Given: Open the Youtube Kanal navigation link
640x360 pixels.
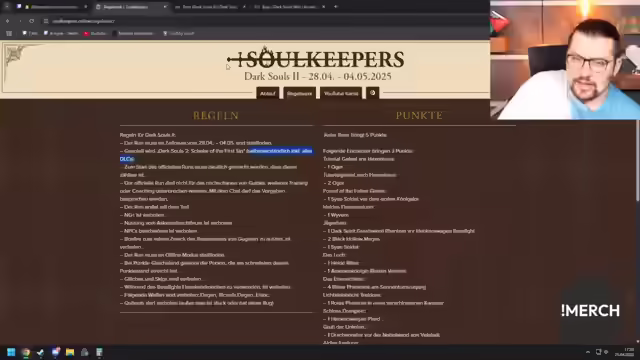Looking at the screenshot, I should [x=341, y=93].
